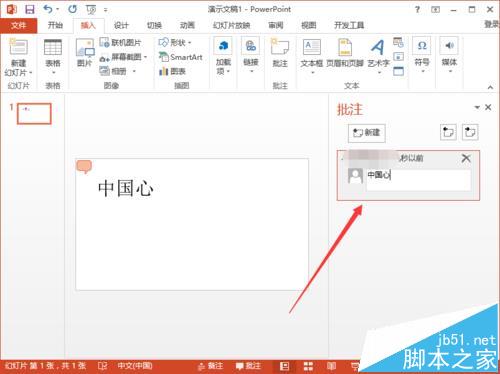
Task: Switch to the 动画 tab
Action: (187, 25)
